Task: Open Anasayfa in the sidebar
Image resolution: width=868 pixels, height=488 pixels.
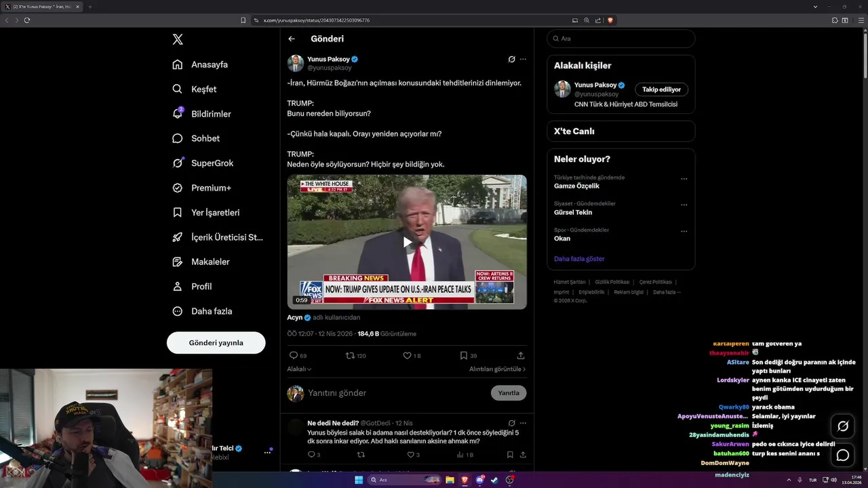Action: point(200,64)
